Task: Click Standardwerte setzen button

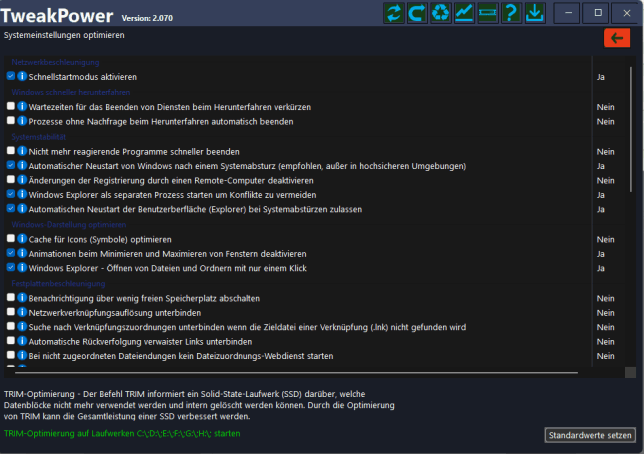Action: click(x=590, y=435)
